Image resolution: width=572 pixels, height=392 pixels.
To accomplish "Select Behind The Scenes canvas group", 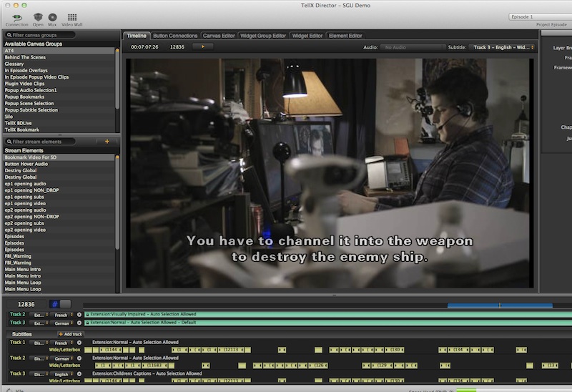I will pyautogui.click(x=24, y=57).
